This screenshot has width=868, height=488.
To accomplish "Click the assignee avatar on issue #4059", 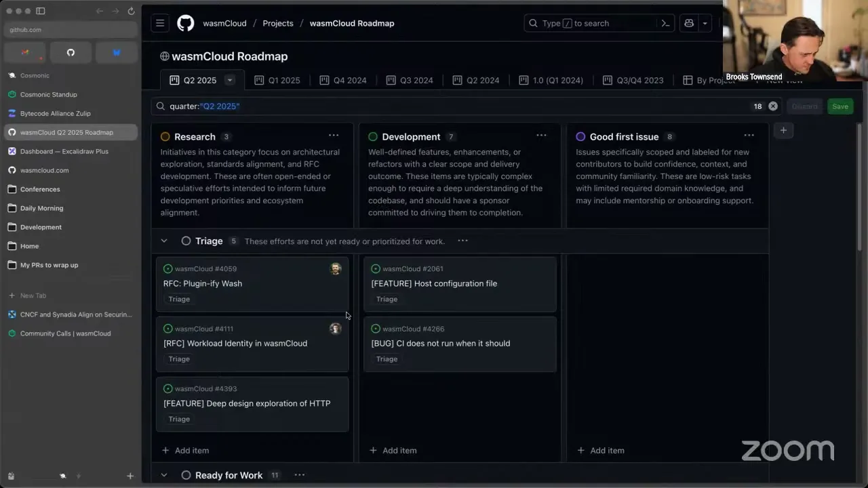I will [x=336, y=269].
